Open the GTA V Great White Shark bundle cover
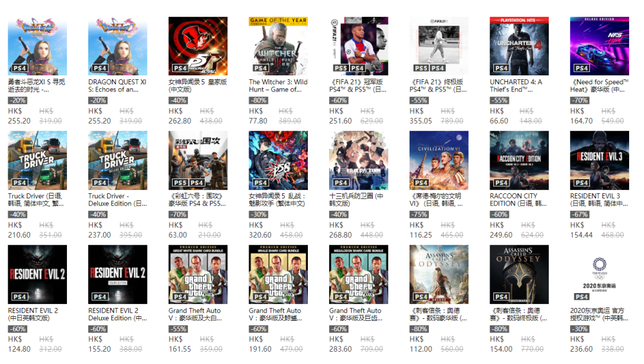Viewport: 644px width, 364px height. (198, 274)
